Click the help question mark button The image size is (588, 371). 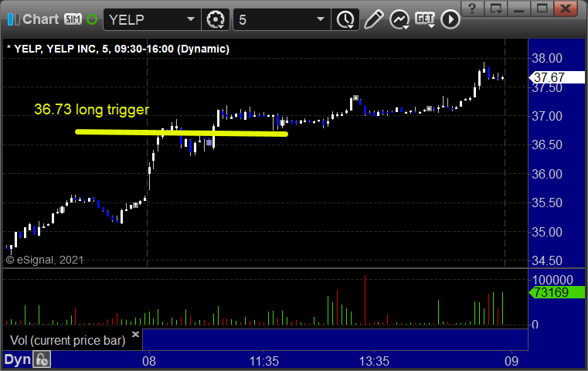coord(472,8)
